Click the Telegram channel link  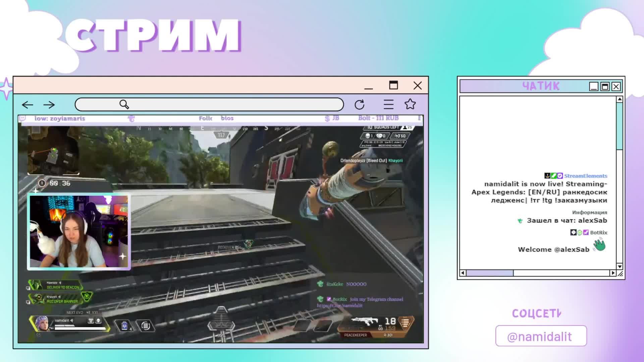[339, 306]
